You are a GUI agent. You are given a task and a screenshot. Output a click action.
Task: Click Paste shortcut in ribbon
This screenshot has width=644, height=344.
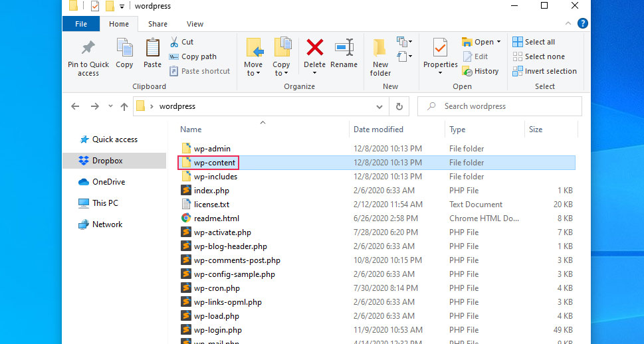tap(200, 71)
